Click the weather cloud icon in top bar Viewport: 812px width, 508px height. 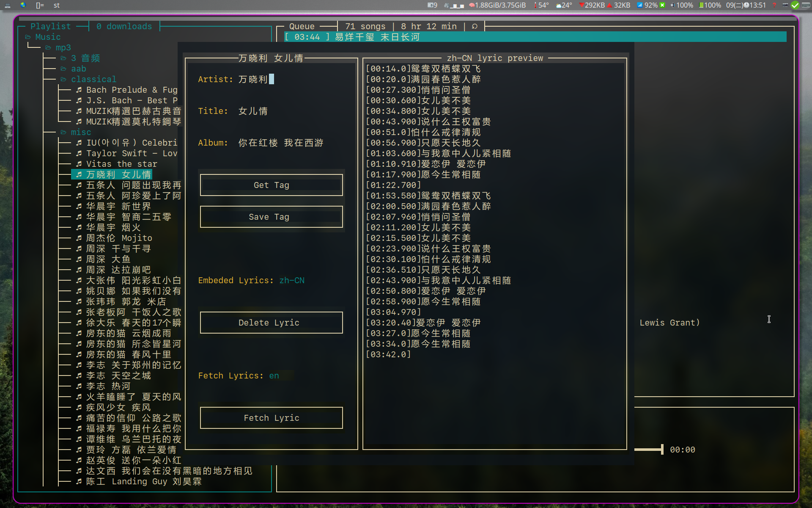[559, 5]
